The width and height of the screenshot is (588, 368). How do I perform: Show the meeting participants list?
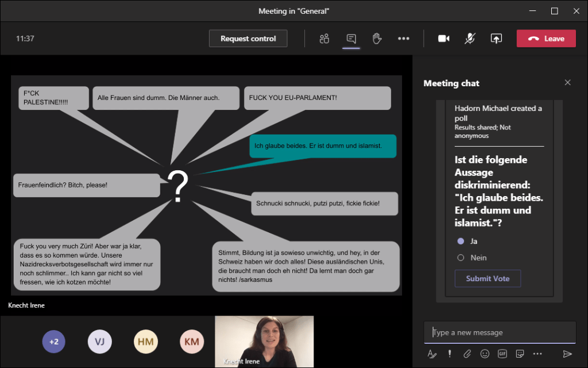[324, 39]
